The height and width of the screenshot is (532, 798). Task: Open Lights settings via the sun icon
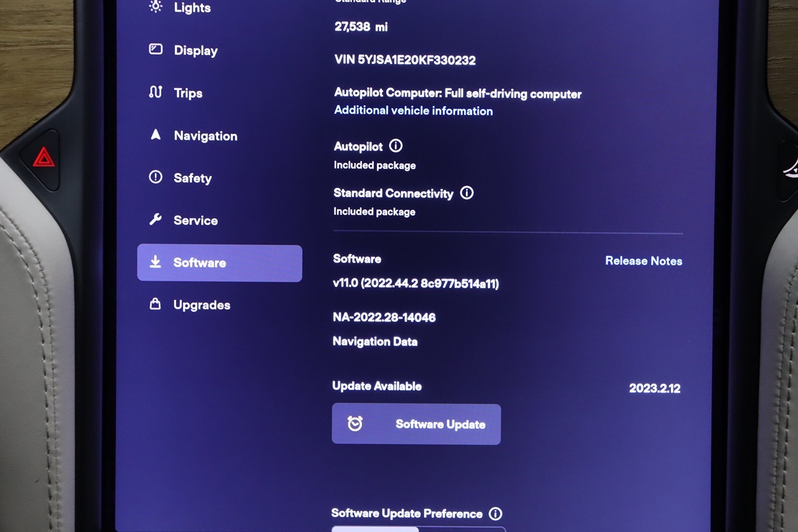click(x=156, y=7)
